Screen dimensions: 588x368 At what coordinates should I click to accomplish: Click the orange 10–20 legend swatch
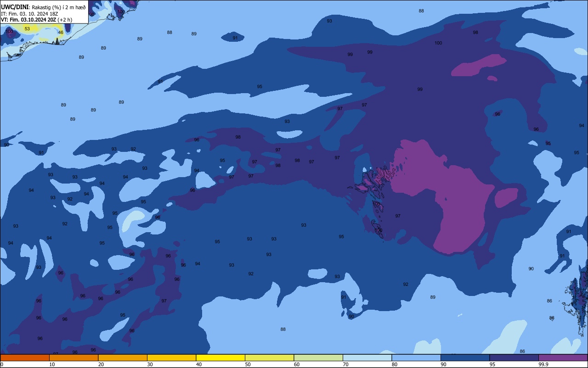pyautogui.click(x=73, y=357)
